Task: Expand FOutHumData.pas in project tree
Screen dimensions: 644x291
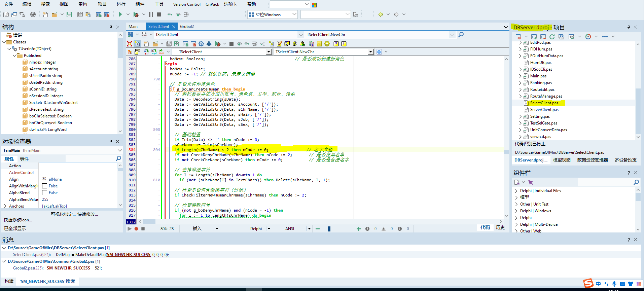Action: point(520,56)
